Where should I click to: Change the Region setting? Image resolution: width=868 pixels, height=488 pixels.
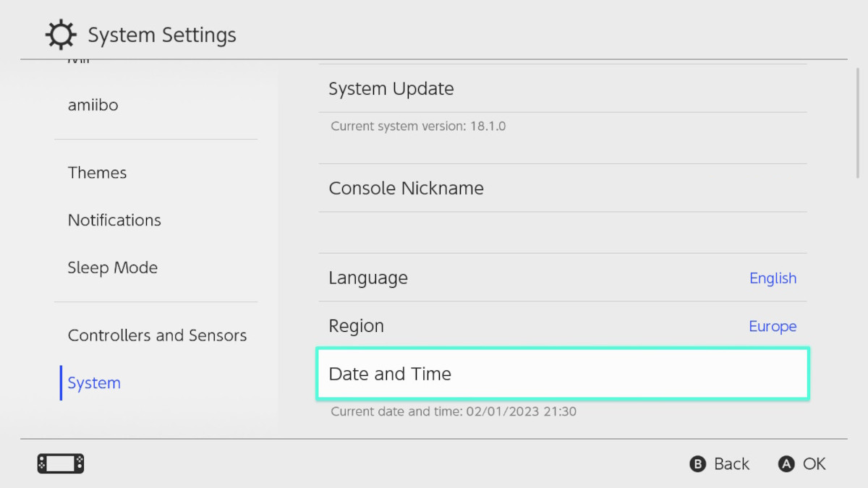tap(357, 326)
